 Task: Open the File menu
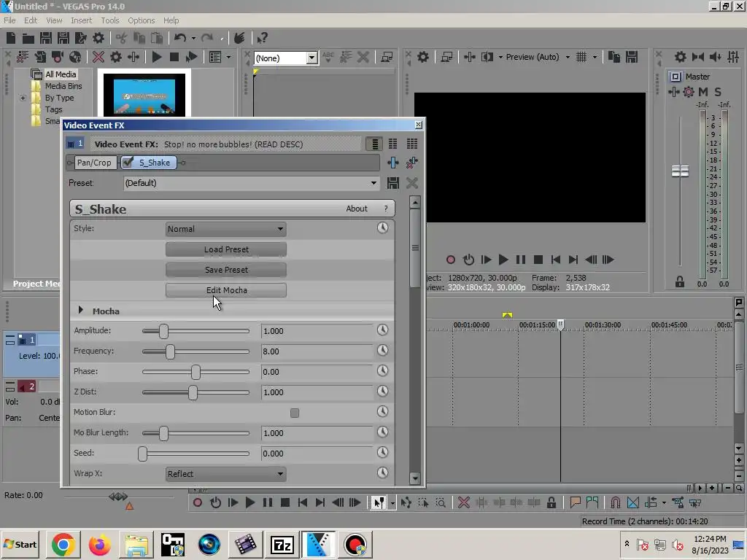[9, 20]
